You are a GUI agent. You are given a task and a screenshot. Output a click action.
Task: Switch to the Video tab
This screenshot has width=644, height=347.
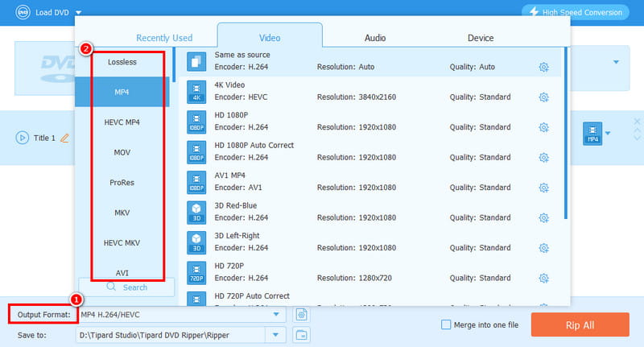tap(270, 38)
